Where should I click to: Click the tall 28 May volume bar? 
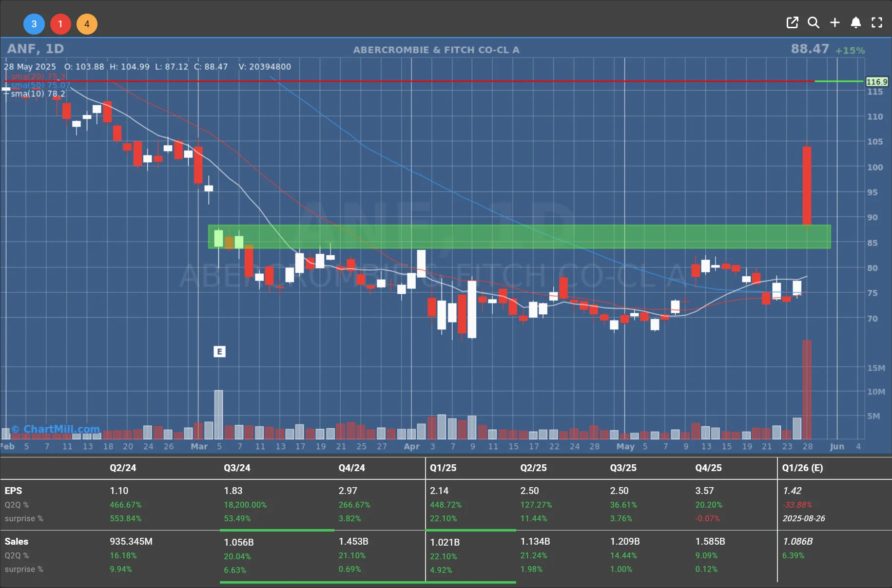click(807, 390)
